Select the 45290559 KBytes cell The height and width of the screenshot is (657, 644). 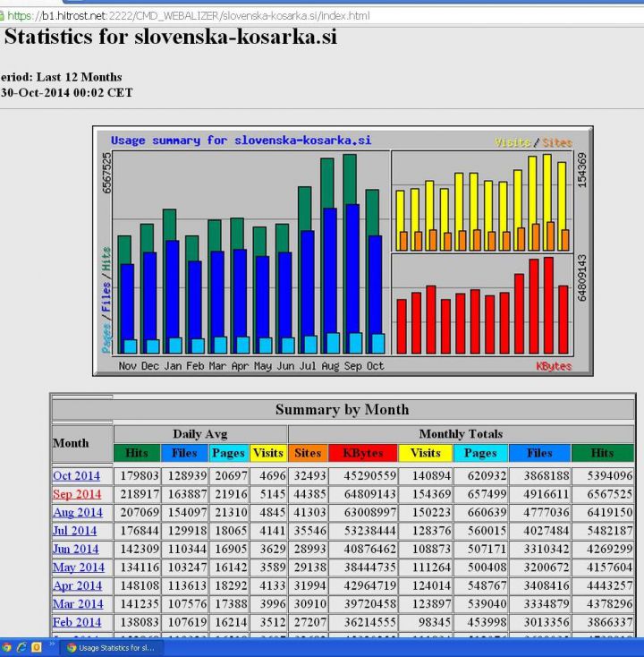pos(363,475)
